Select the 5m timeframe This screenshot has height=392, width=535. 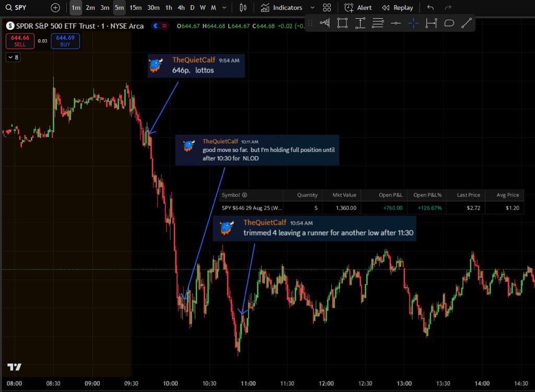(x=120, y=7)
